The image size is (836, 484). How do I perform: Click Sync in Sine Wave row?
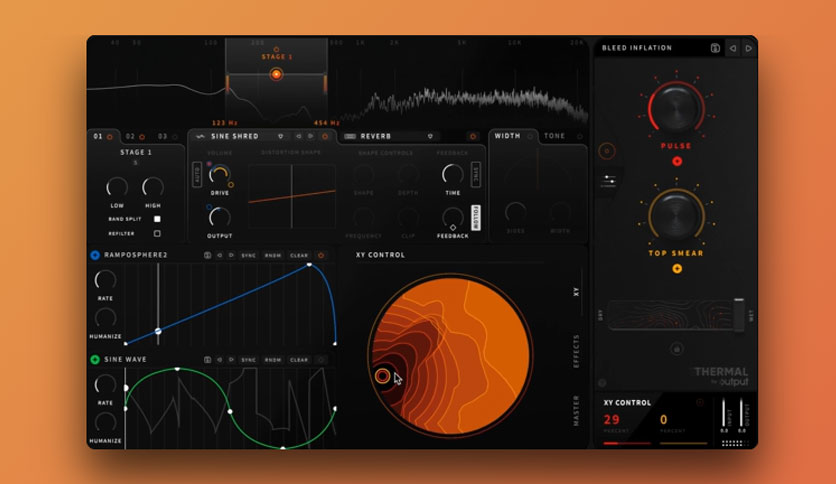click(248, 360)
